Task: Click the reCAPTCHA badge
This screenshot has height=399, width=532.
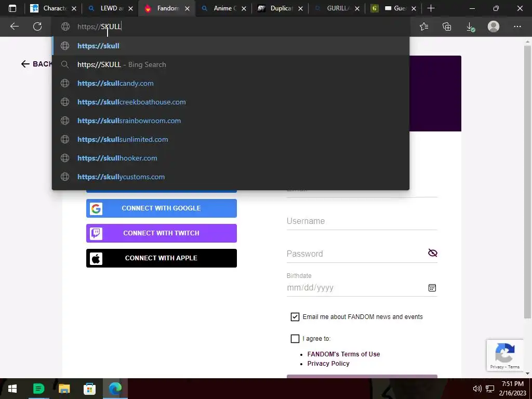Action: click(x=505, y=355)
